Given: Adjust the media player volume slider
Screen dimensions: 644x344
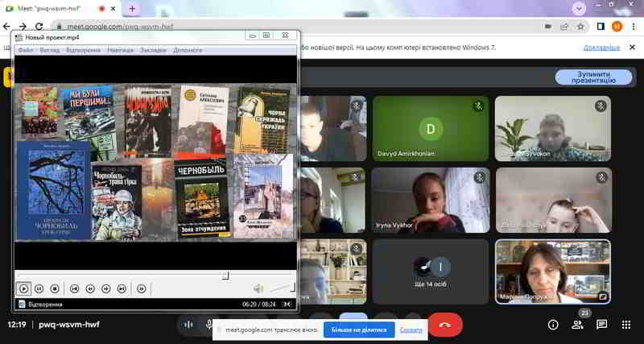Looking at the screenshot, I should coord(283,288).
